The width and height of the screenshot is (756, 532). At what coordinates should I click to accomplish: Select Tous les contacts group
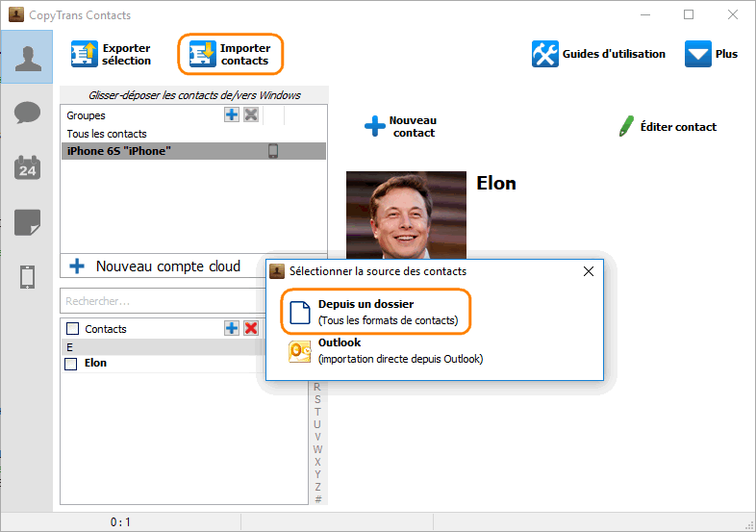click(107, 134)
